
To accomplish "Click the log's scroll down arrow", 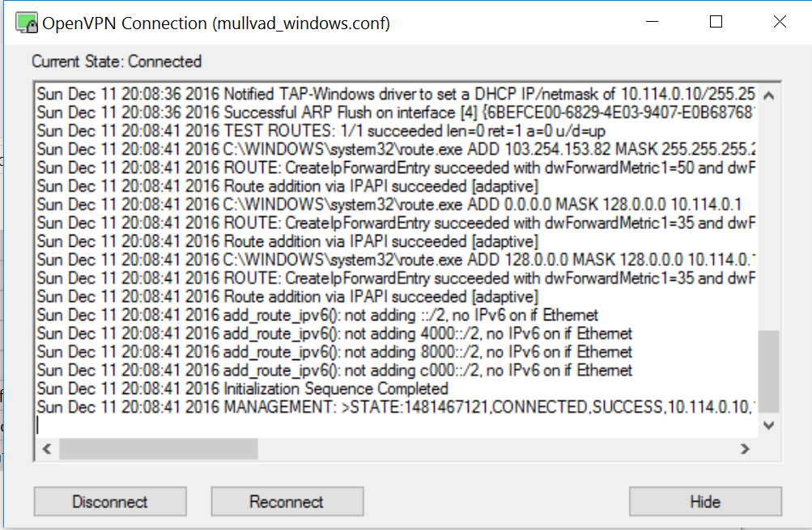I will pyautogui.click(x=768, y=425).
